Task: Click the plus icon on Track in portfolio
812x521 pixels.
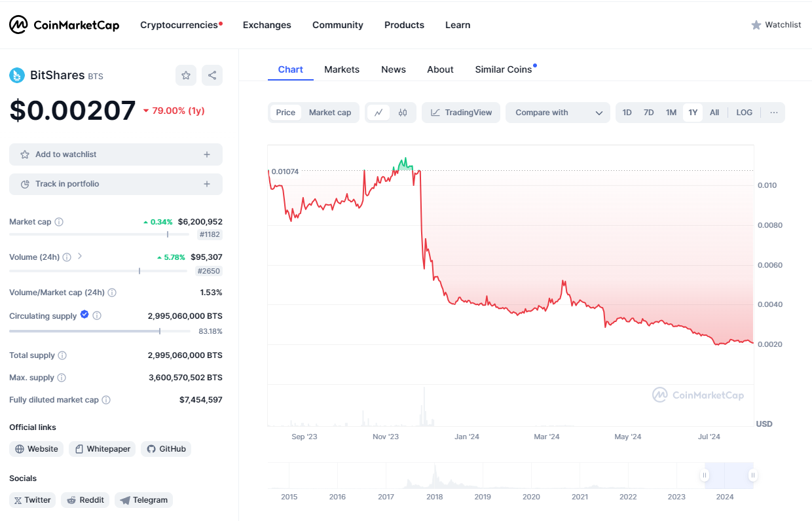Action: tap(207, 184)
